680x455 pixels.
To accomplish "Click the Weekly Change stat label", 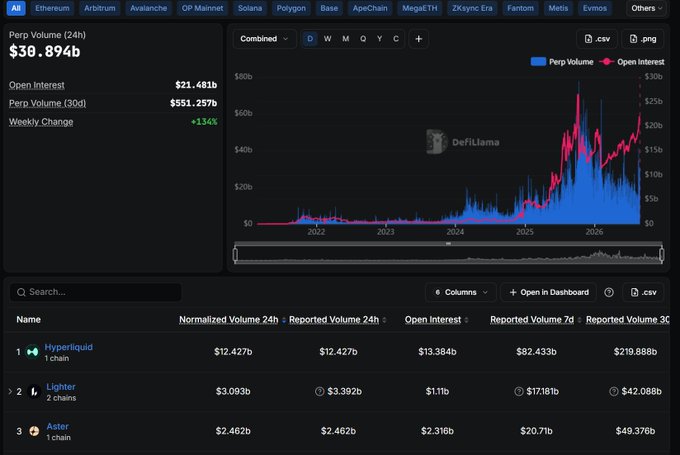I will pos(41,122).
